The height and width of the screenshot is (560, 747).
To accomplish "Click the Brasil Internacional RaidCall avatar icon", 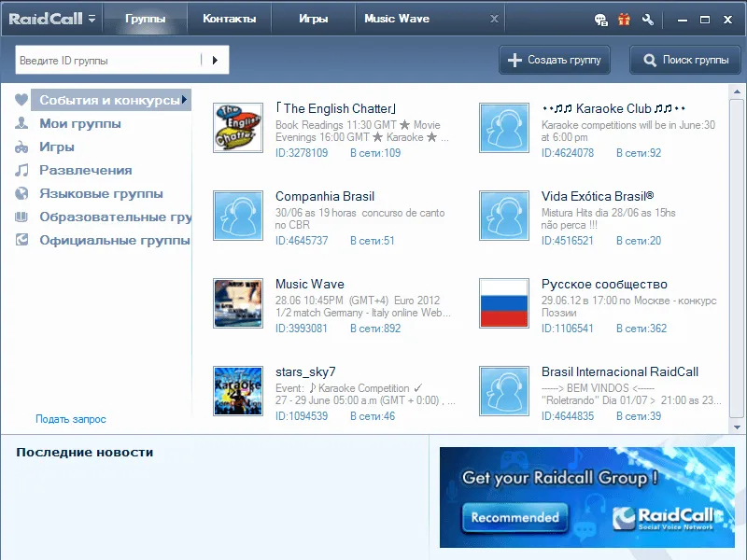I will point(504,391).
